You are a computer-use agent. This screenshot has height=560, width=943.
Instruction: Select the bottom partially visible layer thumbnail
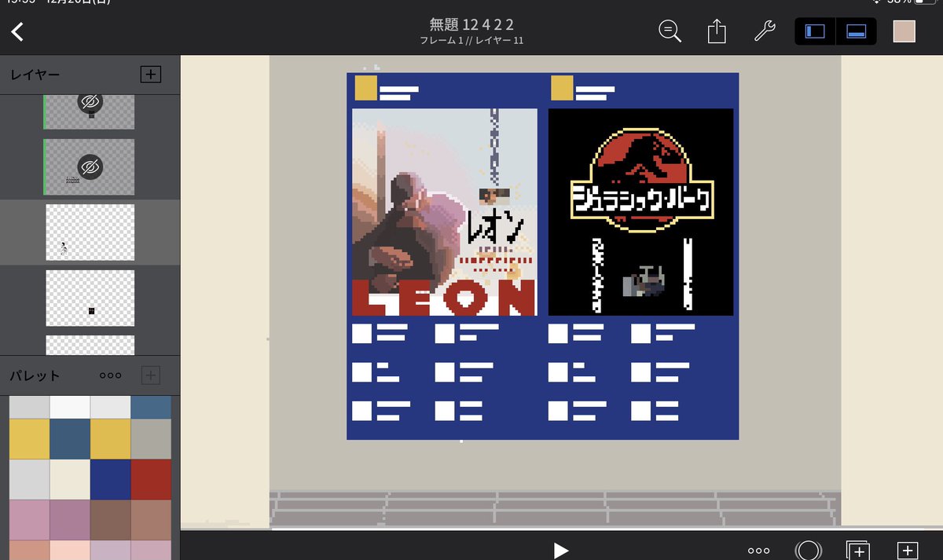tap(90, 346)
